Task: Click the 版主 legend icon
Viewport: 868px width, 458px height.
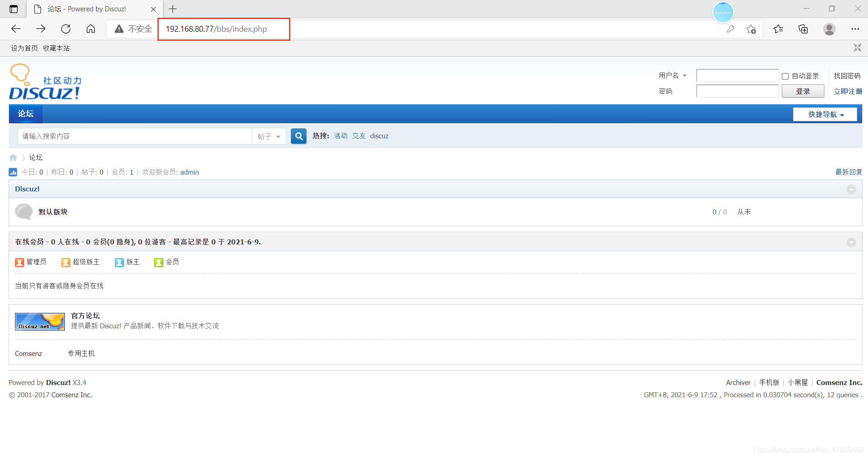Action: click(119, 263)
